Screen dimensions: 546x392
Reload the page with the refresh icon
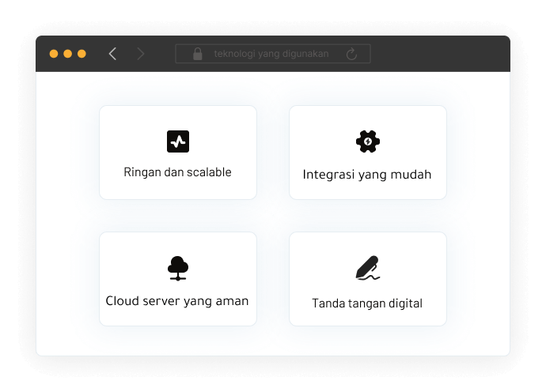pyautogui.click(x=352, y=54)
